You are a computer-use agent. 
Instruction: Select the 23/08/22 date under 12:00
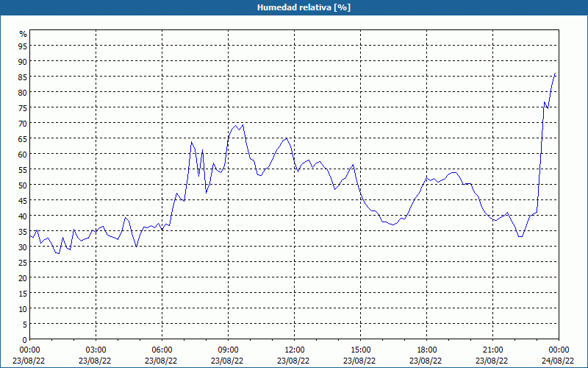[293, 361]
